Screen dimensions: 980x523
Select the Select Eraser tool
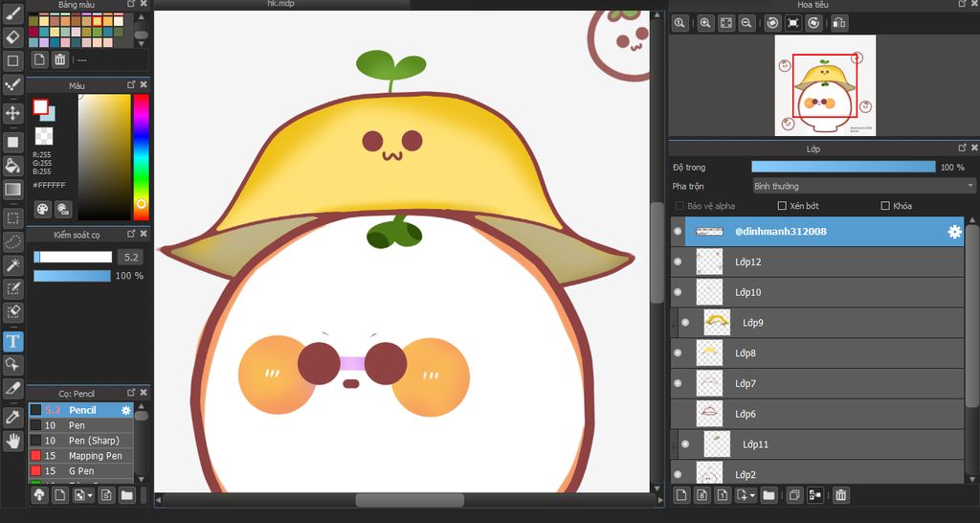(13, 311)
